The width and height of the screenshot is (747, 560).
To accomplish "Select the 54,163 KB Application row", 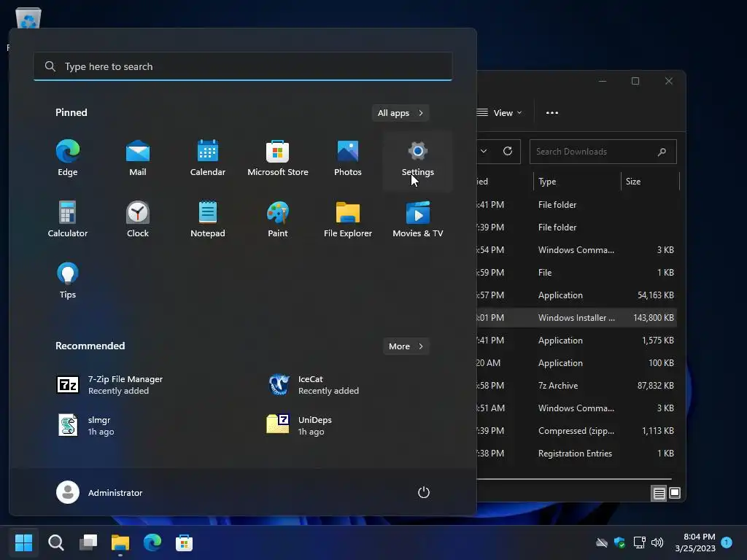I will pyautogui.click(x=576, y=295).
